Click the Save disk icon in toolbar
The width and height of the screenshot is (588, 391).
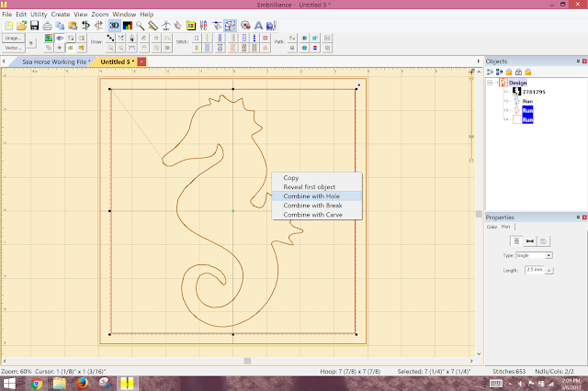point(34,25)
